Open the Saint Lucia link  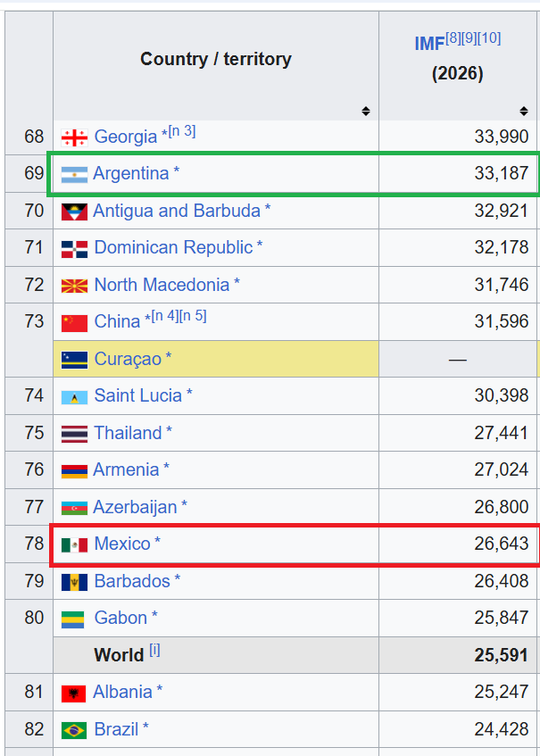tap(137, 395)
